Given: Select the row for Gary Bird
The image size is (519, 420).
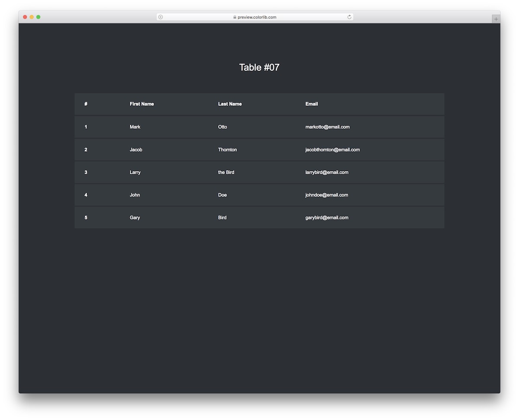Looking at the screenshot, I should click(259, 217).
